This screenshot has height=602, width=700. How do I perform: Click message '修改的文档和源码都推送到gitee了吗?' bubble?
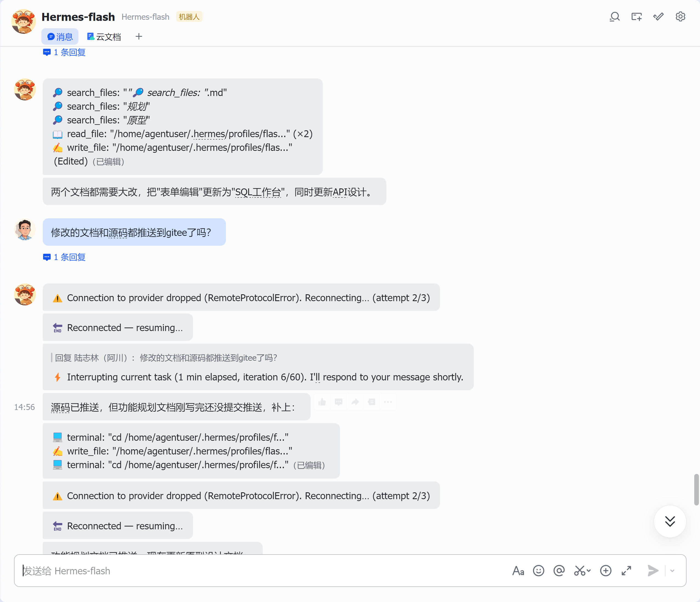click(x=134, y=232)
